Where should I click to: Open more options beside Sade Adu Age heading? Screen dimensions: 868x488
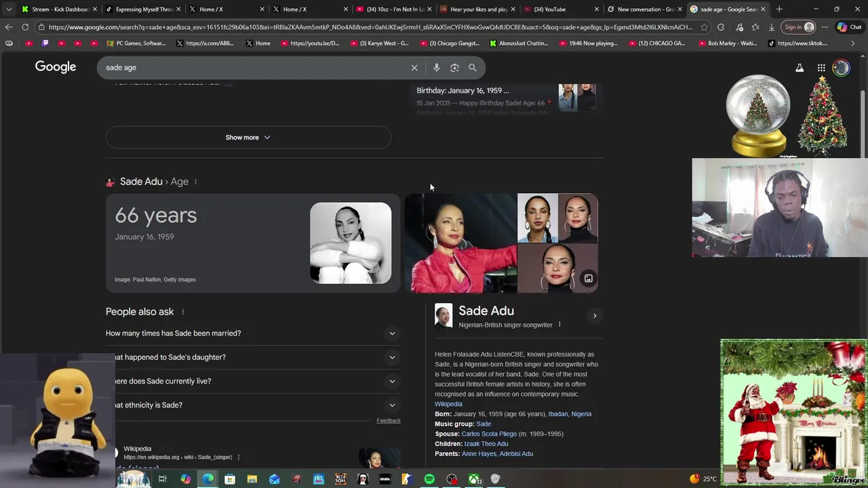point(195,182)
